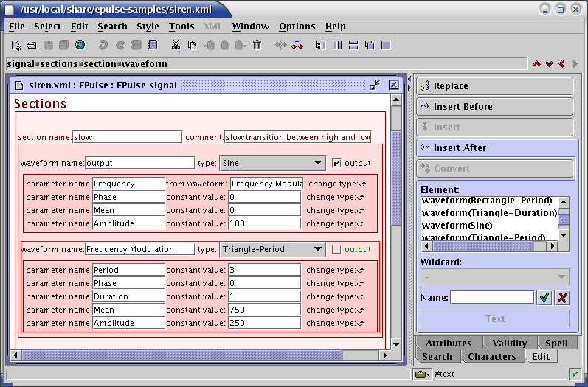Click the Cut scissors icon
Viewport: 588px width, 387px height.
coord(176,45)
